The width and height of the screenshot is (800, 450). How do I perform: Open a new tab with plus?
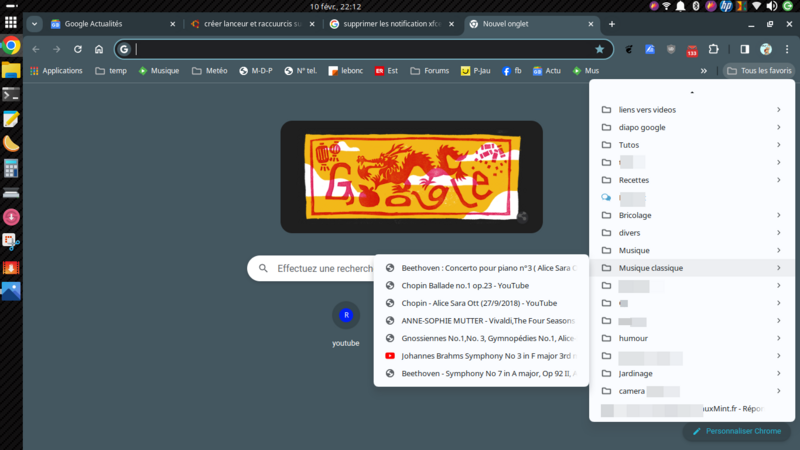(x=612, y=24)
